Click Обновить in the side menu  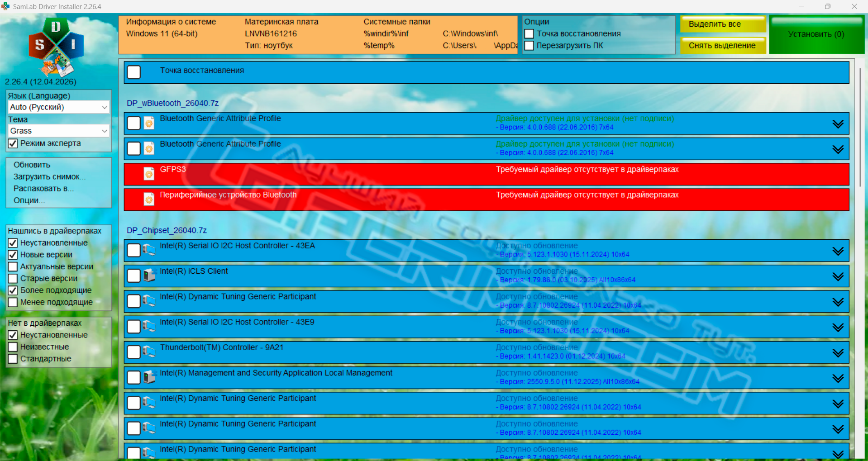(x=32, y=165)
